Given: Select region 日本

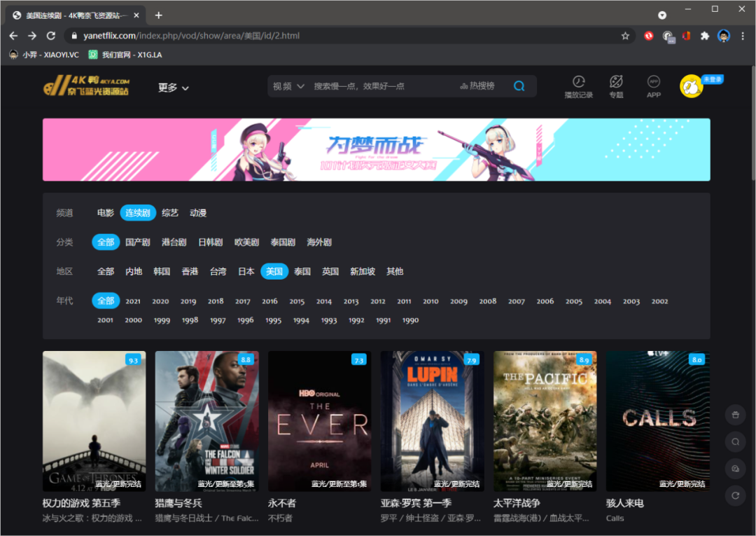Looking at the screenshot, I should point(246,272).
